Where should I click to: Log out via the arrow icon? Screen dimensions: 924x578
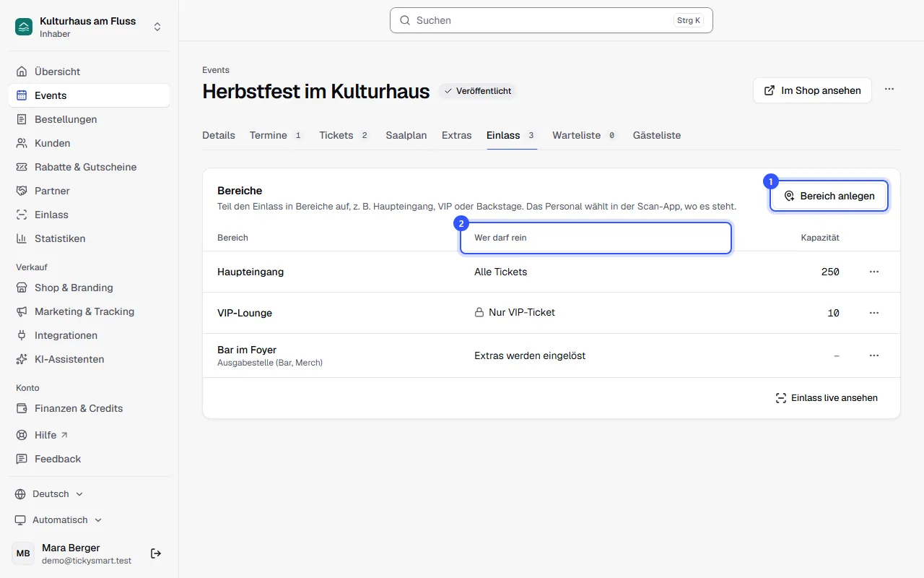[156, 553]
